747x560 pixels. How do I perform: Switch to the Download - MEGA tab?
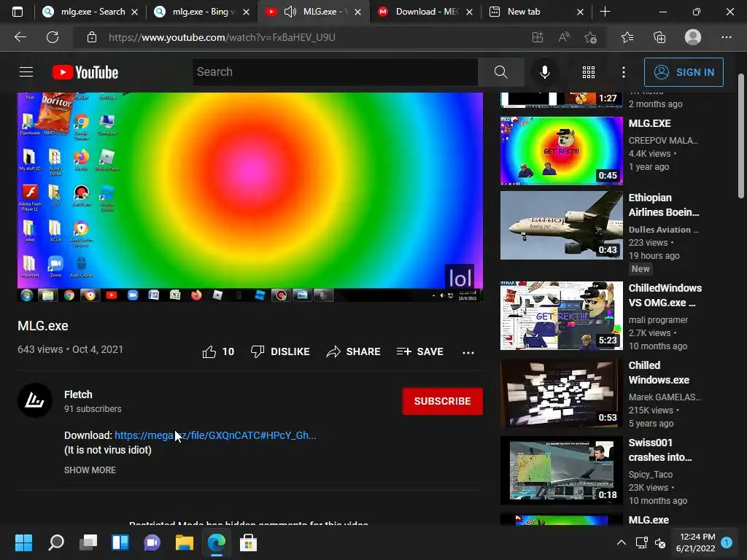(425, 12)
